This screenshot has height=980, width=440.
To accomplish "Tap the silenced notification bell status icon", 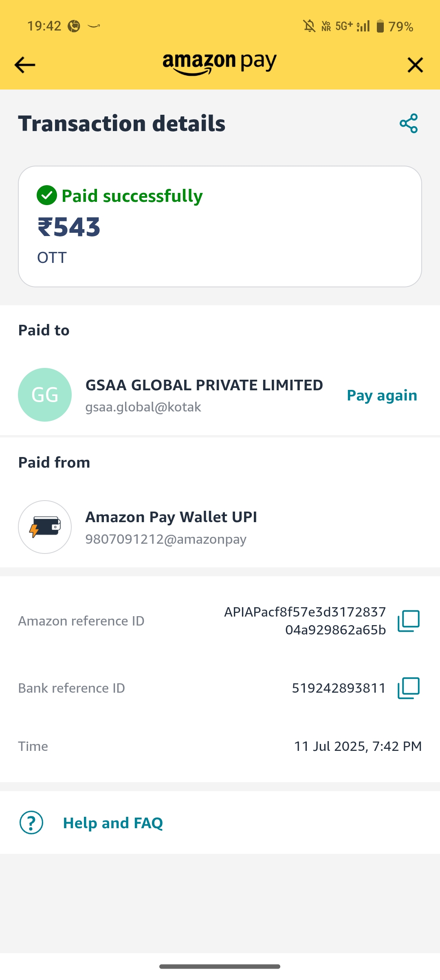I will point(309,26).
